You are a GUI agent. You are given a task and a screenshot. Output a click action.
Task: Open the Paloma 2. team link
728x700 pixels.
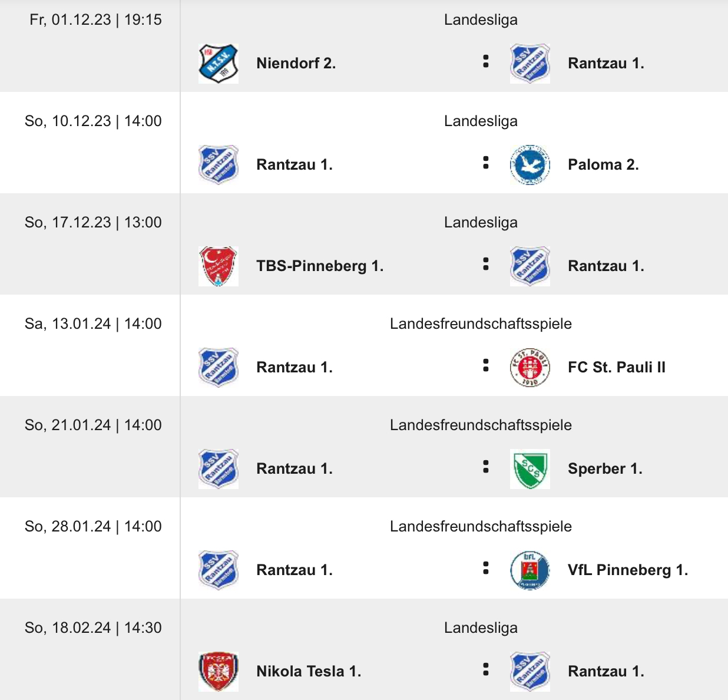click(x=603, y=164)
